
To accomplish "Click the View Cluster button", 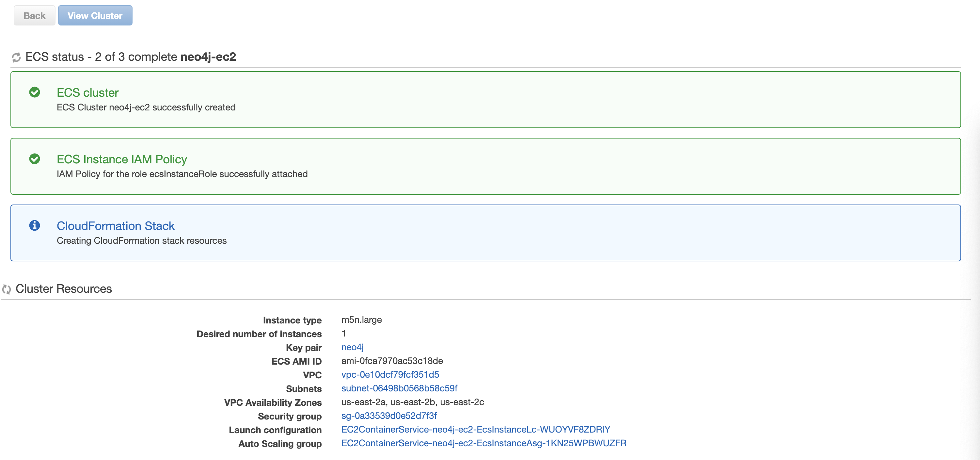I will click(x=95, y=16).
